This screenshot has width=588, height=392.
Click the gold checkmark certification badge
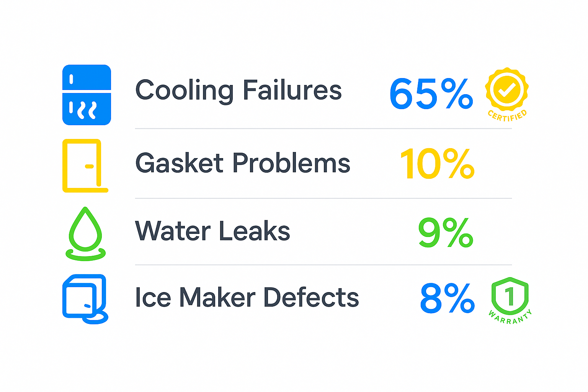tap(507, 89)
